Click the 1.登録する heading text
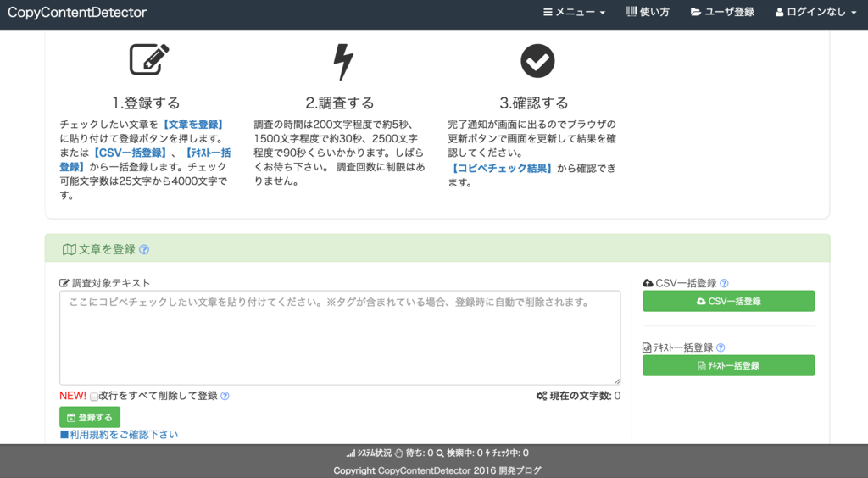This screenshot has height=478, width=868. tap(146, 103)
